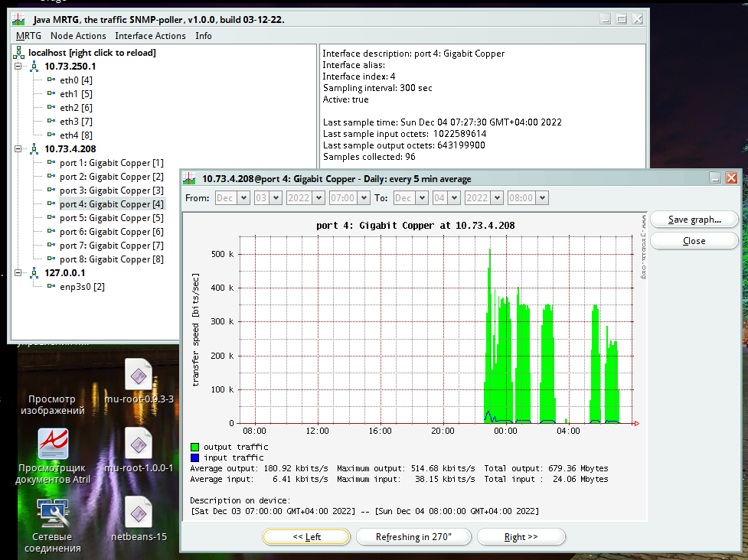
Task: Click the enp3s0 [2] interface icon
Action: coord(51,287)
